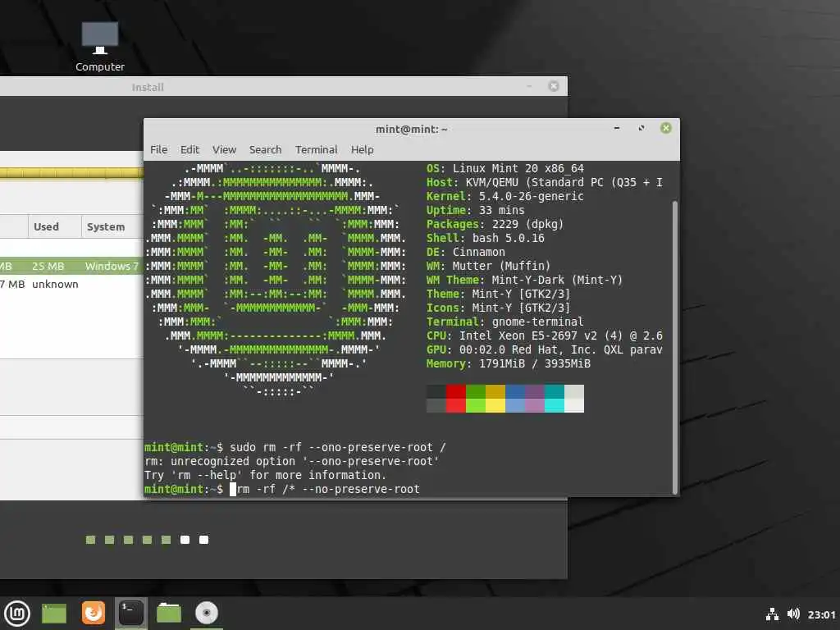The width and height of the screenshot is (840, 630).
Task: Click the terminal vertical scrollbar
Action: click(674, 347)
